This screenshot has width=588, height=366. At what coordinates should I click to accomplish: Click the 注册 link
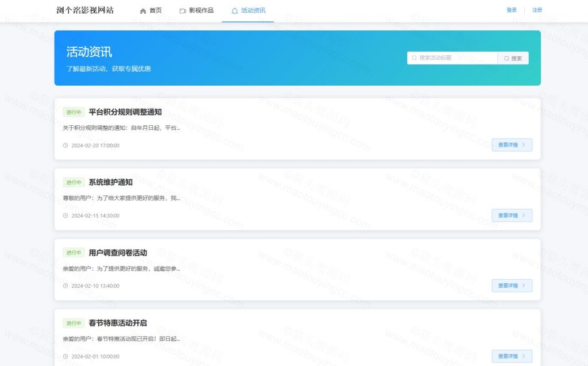point(537,10)
